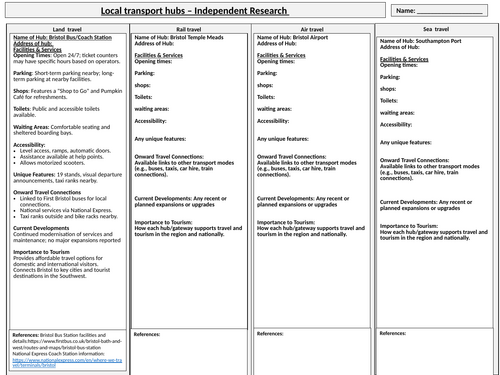Select the 'Land travel' column header
This screenshot has width=500, height=375.
click(67, 29)
